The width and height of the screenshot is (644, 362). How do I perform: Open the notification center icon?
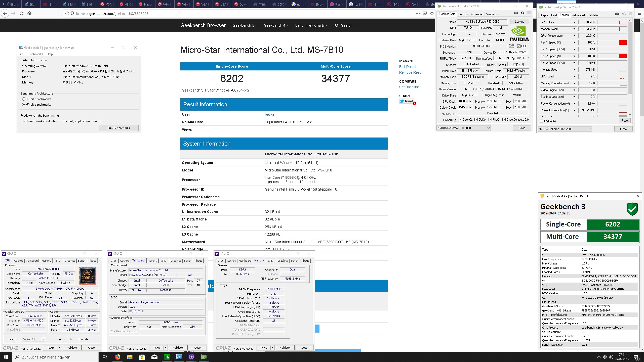coord(636,357)
